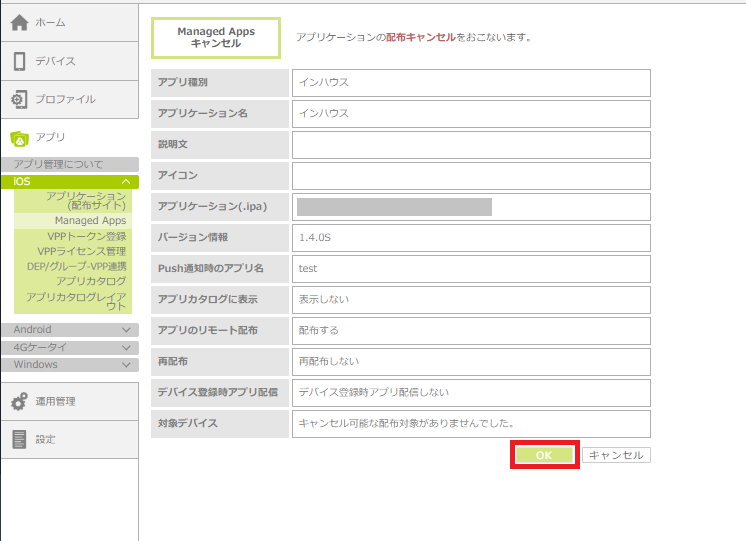746x541 pixels.
Task: Click the Profile gear icon
Action: tap(19, 99)
